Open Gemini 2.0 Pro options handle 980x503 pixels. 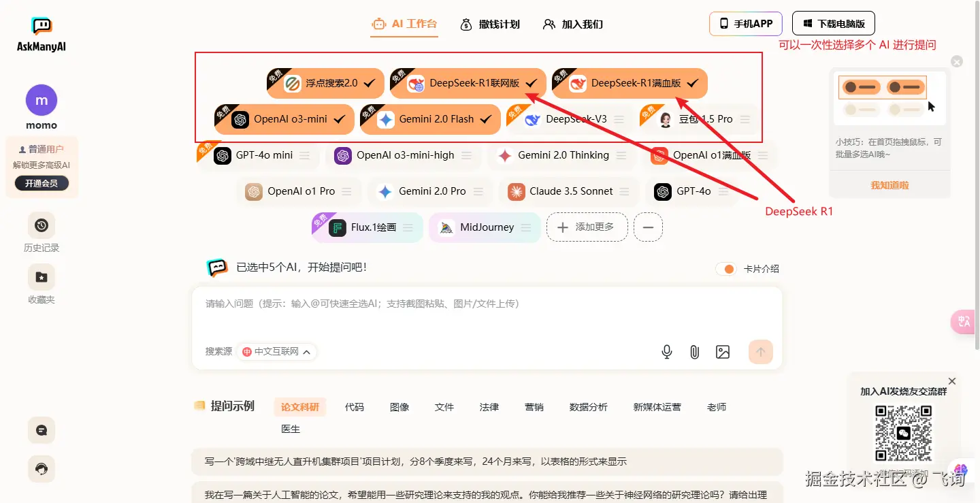[x=478, y=191]
